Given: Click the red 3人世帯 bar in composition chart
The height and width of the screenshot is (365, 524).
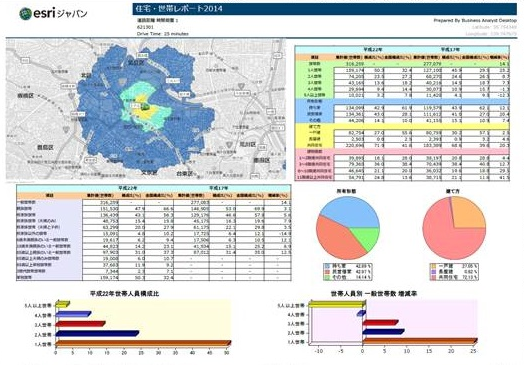Looking at the screenshot, I should pos(80,324).
